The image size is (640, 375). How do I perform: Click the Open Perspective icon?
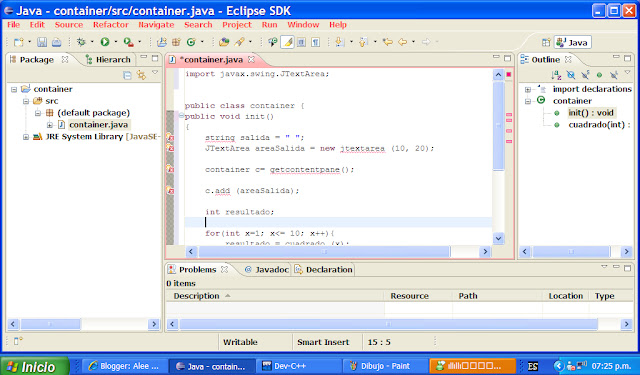[x=546, y=42]
